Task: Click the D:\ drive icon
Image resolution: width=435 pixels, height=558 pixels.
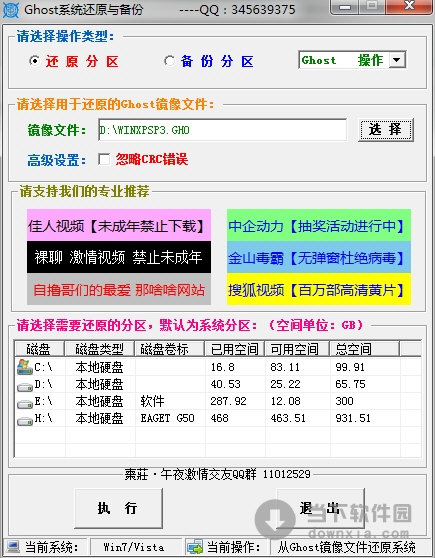Action: (25, 386)
